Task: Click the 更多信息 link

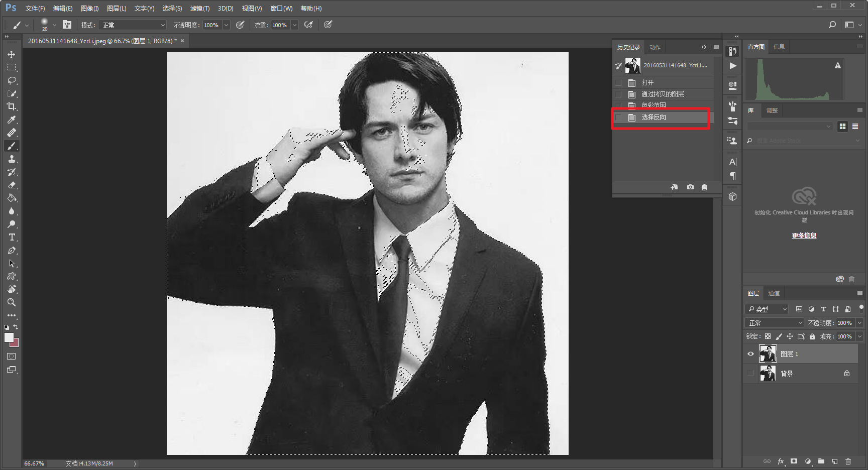Action: tap(804, 236)
